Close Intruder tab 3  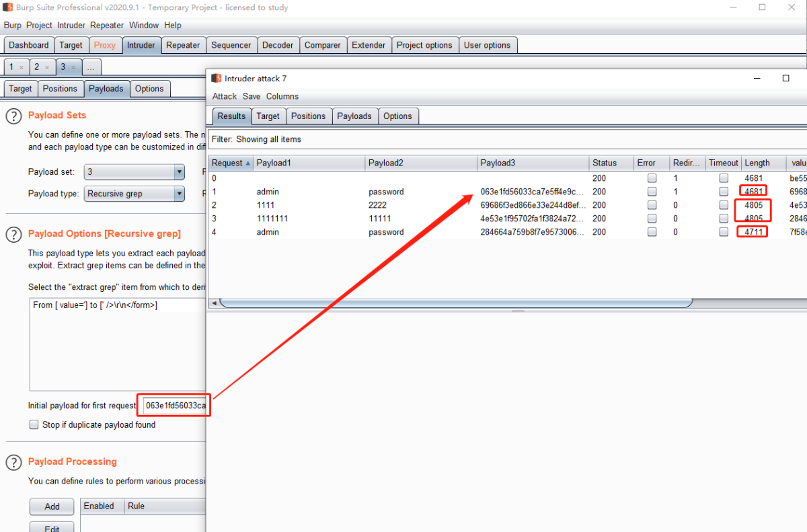pyautogui.click(x=73, y=68)
